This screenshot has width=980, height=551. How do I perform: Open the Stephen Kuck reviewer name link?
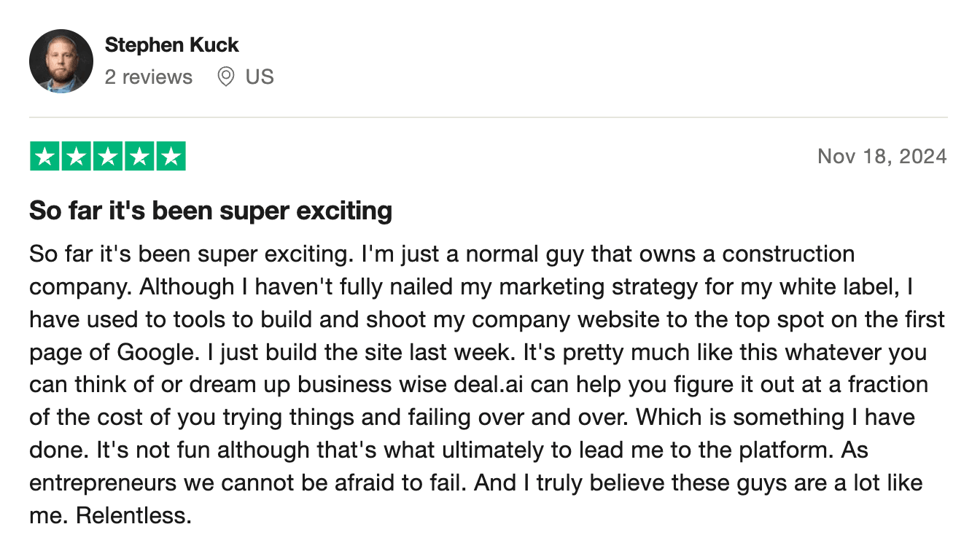tap(171, 44)
